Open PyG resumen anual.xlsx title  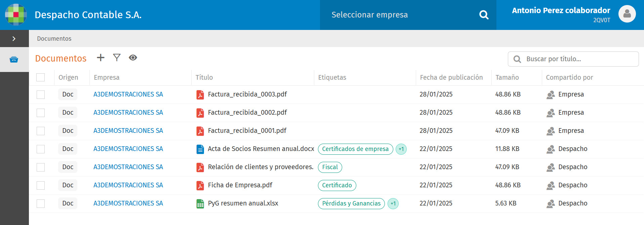point(243,203)
